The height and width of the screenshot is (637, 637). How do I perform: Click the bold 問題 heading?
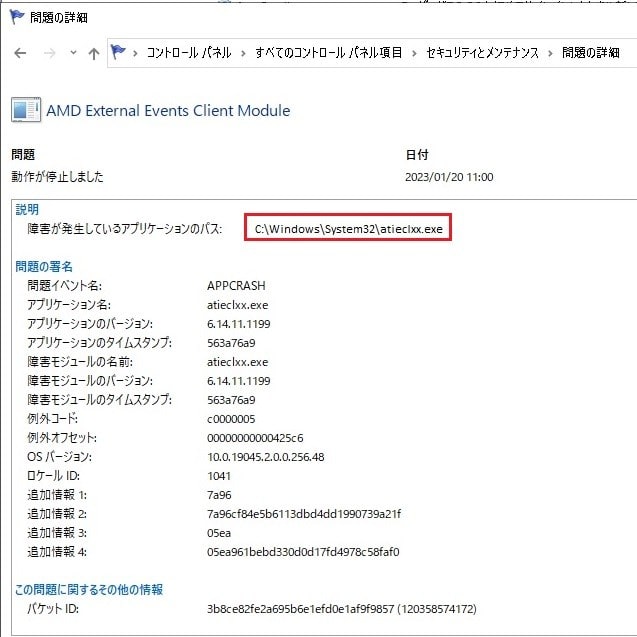tap(23, 154)
